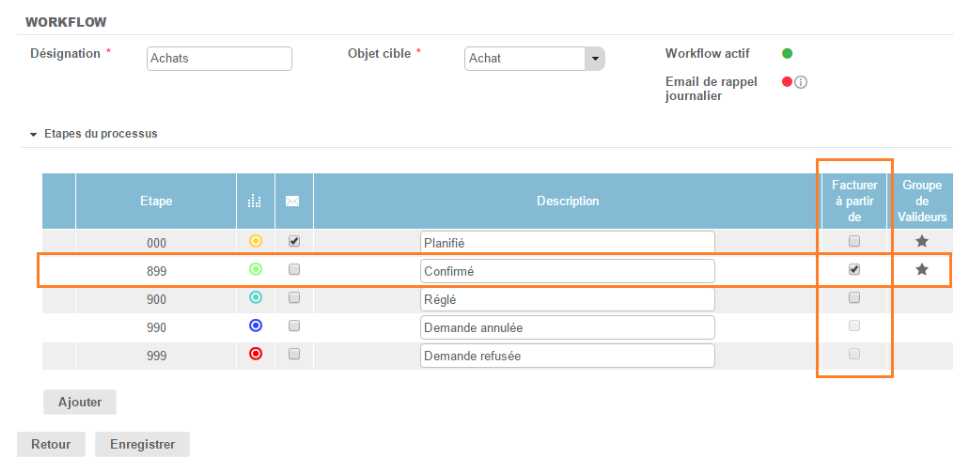The image size is (966, 468).
Task: Click the Enregistrer button
Action: [142, 444]
